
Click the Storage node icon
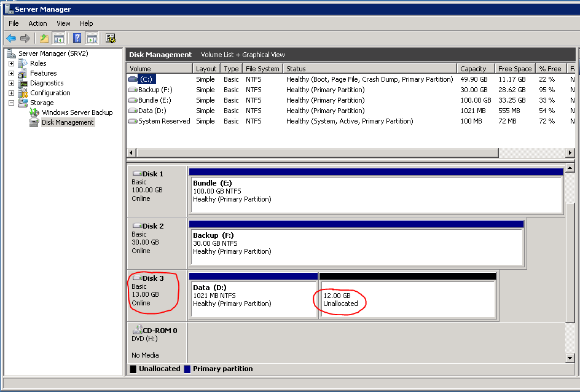pos(23,103)
